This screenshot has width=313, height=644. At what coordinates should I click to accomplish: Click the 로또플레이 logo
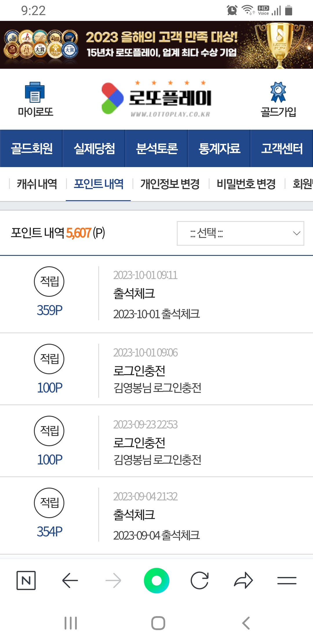pyautogui.click(x=156, y=99)
